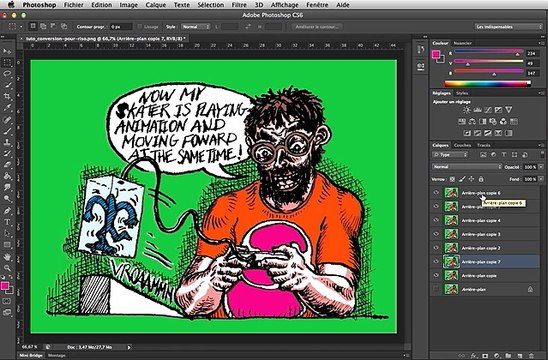548x360 pixels.
Task: Select the Healing Brush tool
Action: (7, 120)
